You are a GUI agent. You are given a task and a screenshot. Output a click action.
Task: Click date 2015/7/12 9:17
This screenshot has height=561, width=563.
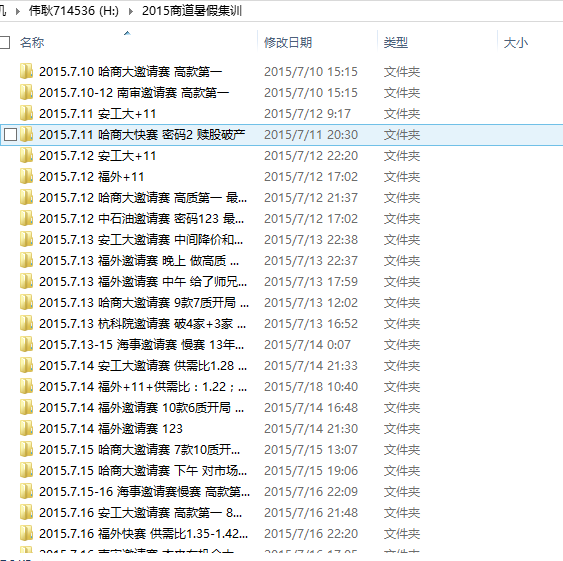(307, 113)
